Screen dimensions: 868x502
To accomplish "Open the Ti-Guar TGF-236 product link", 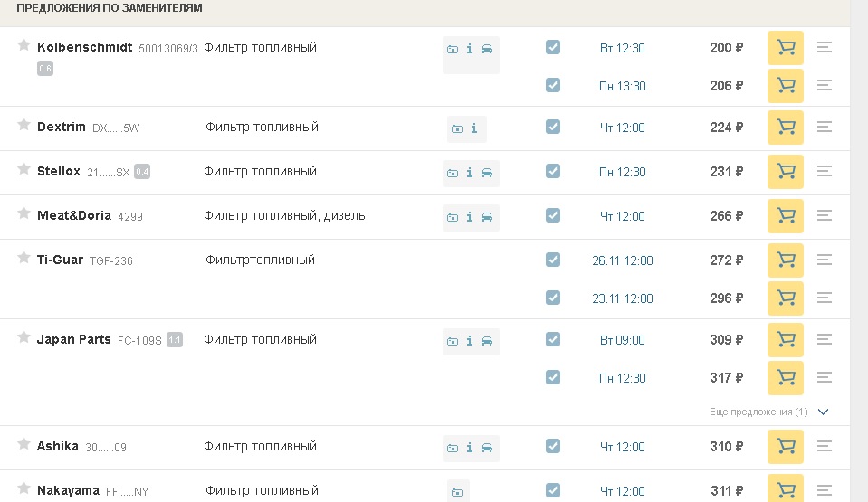I will [110, 260].
